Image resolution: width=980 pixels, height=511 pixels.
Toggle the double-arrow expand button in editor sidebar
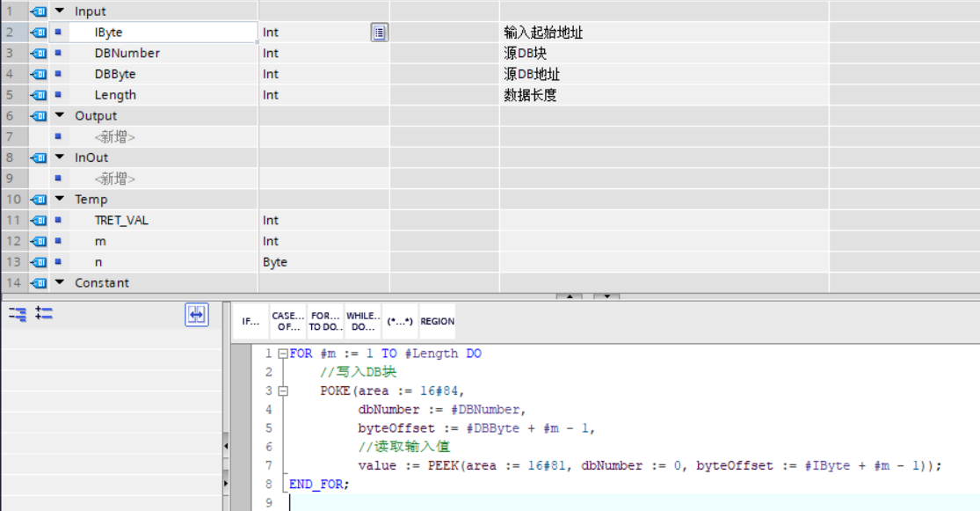[x=196, y=317]
